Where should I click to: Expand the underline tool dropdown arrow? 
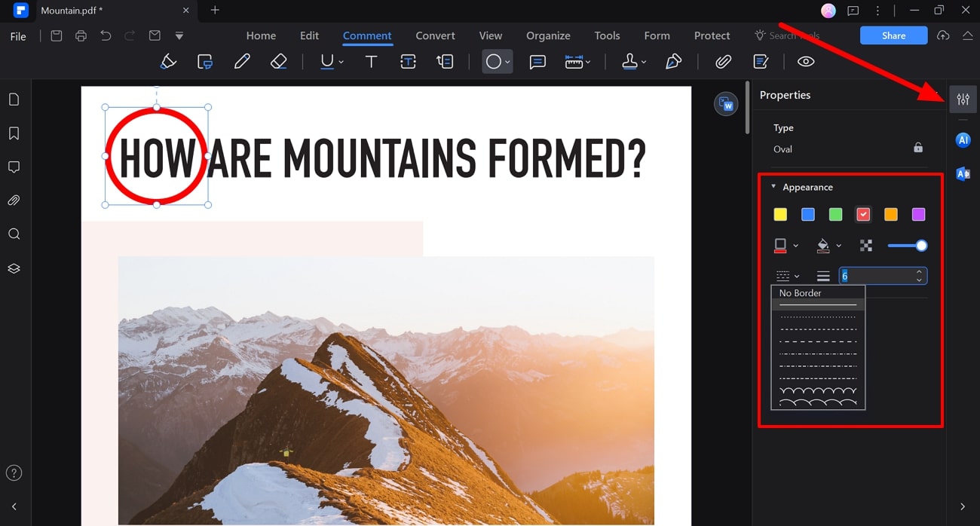341,62
